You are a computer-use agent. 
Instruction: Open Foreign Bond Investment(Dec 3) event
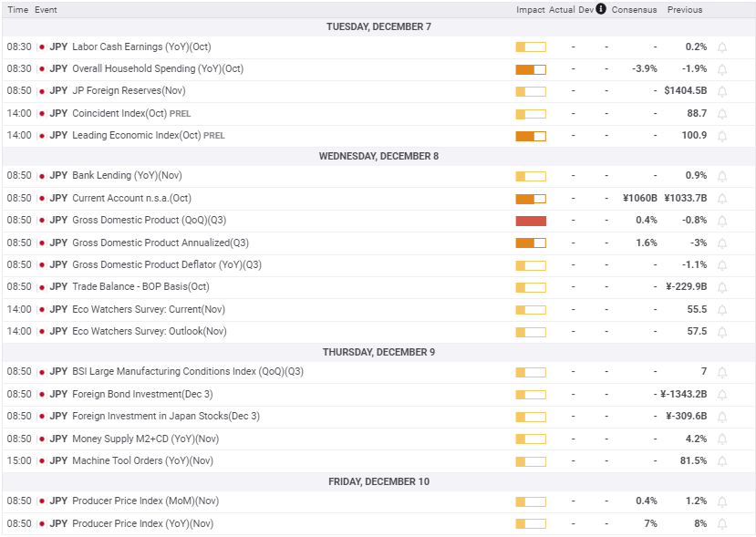pyautogui.click(x=142, y=394)
